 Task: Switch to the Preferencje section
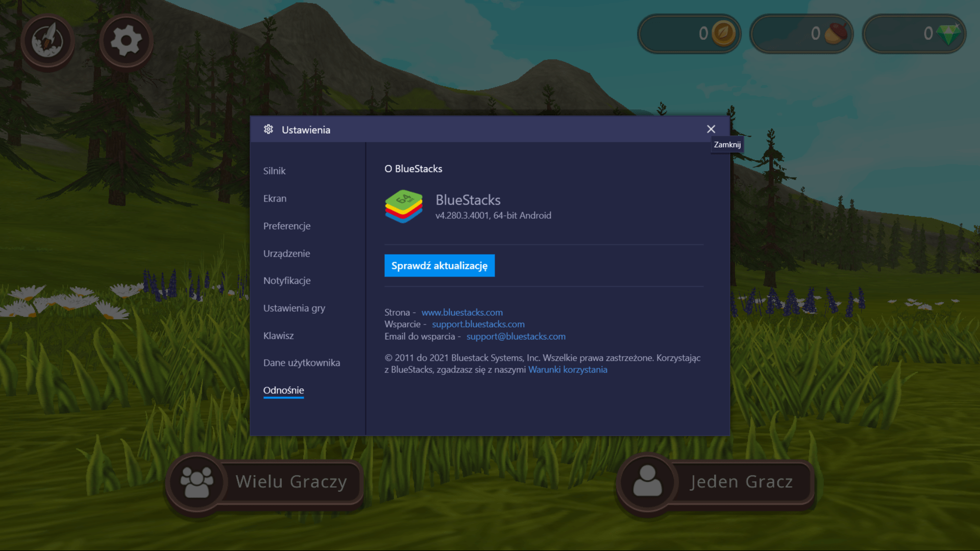(x=286, y=226)
